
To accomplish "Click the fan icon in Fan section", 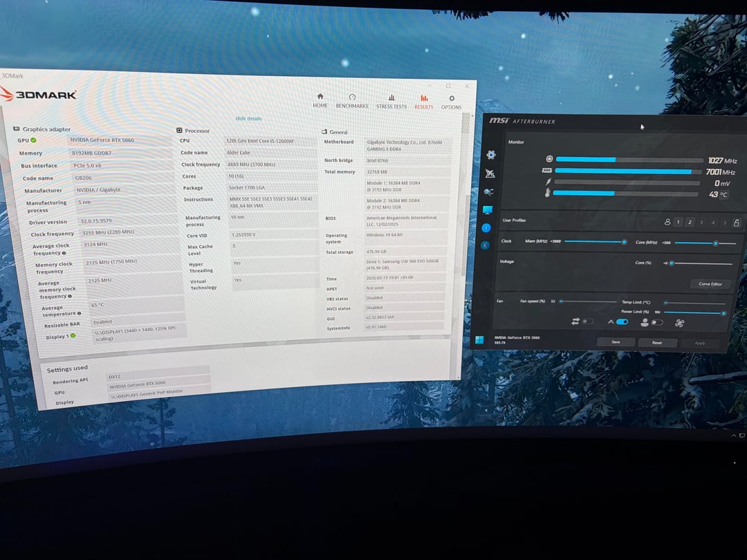I will tap(680, 323).
